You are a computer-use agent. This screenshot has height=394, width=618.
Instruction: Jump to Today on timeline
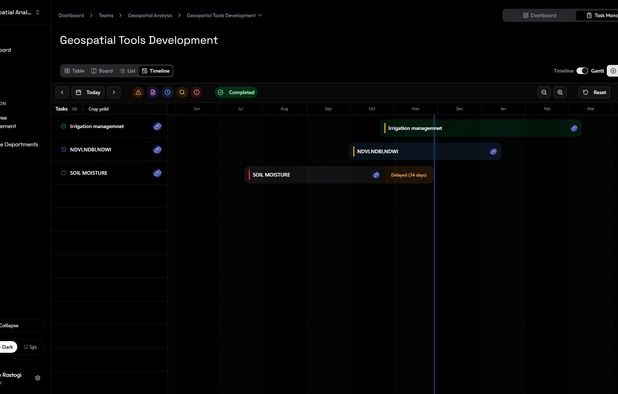(x=88, y=92)
